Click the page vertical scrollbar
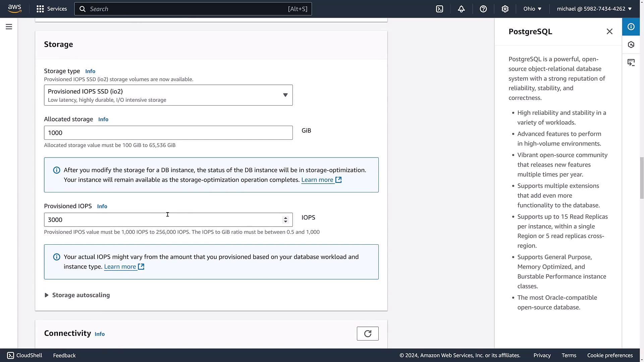This screenshot has width=644, height=362. click(x=642, y=177)
